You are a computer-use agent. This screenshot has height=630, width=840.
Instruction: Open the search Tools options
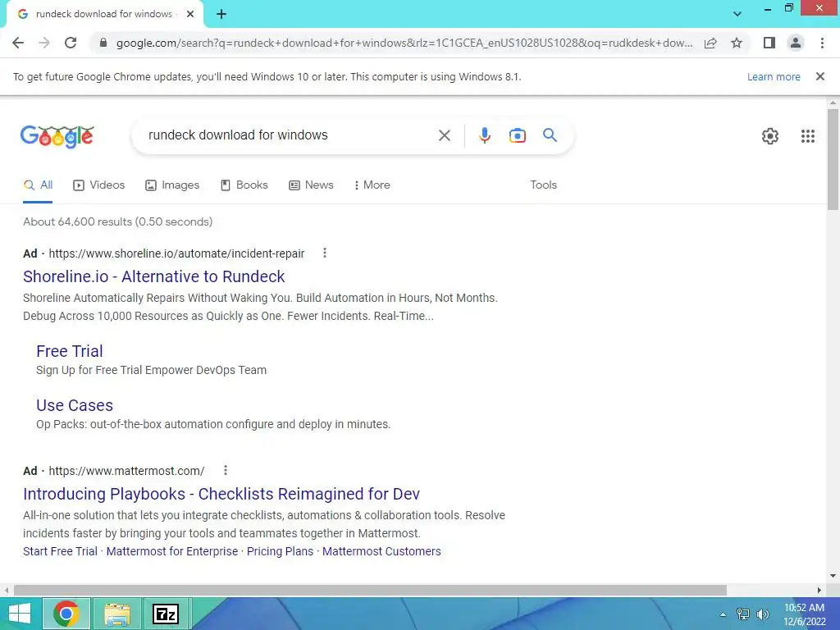543,185
